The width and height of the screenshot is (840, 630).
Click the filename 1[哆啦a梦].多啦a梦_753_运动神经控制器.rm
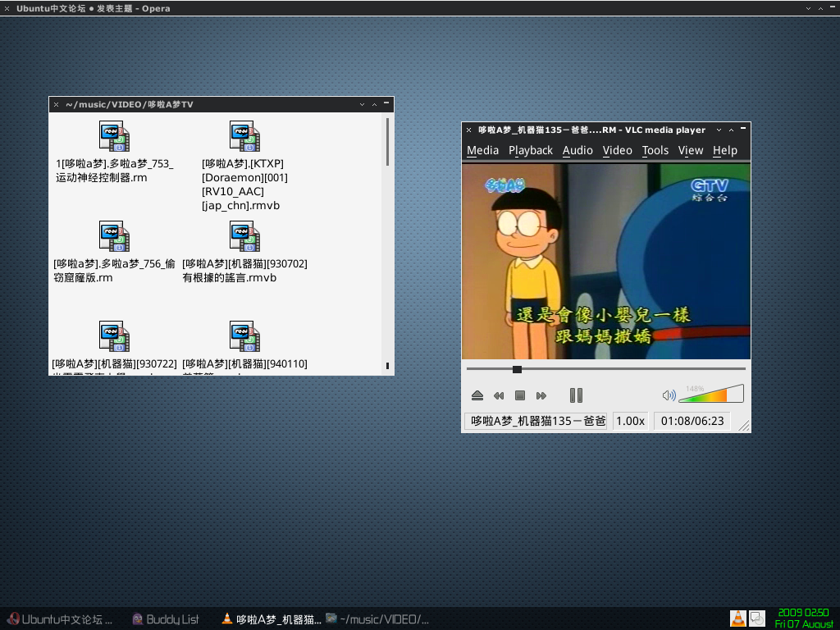[x=114, y=171]
